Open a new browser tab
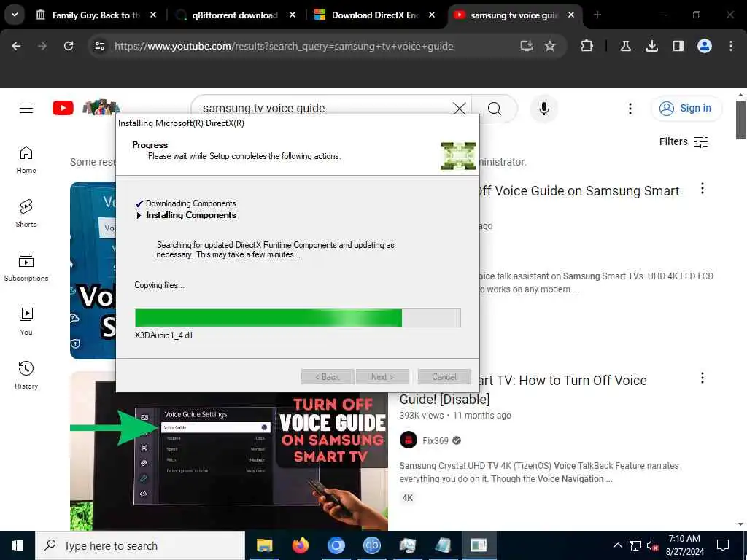The height and width of the screenshot is (560, 747). tap(597, 15)
